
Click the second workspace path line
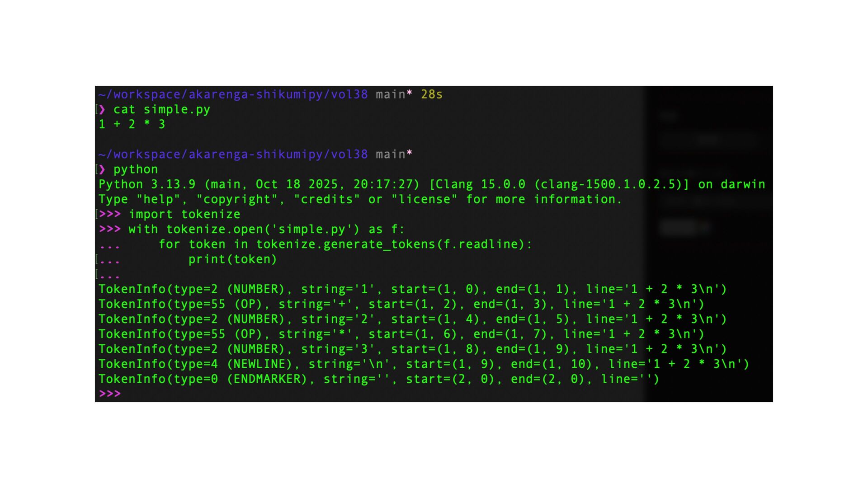point(255,155)
